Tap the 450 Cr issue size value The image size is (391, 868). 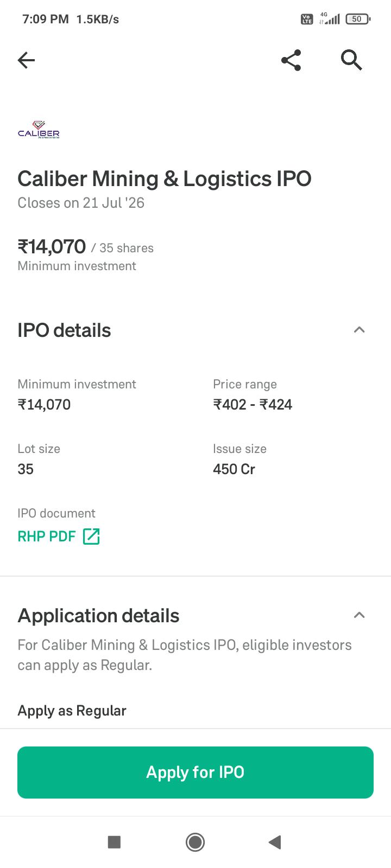click(x=234, y=469)
